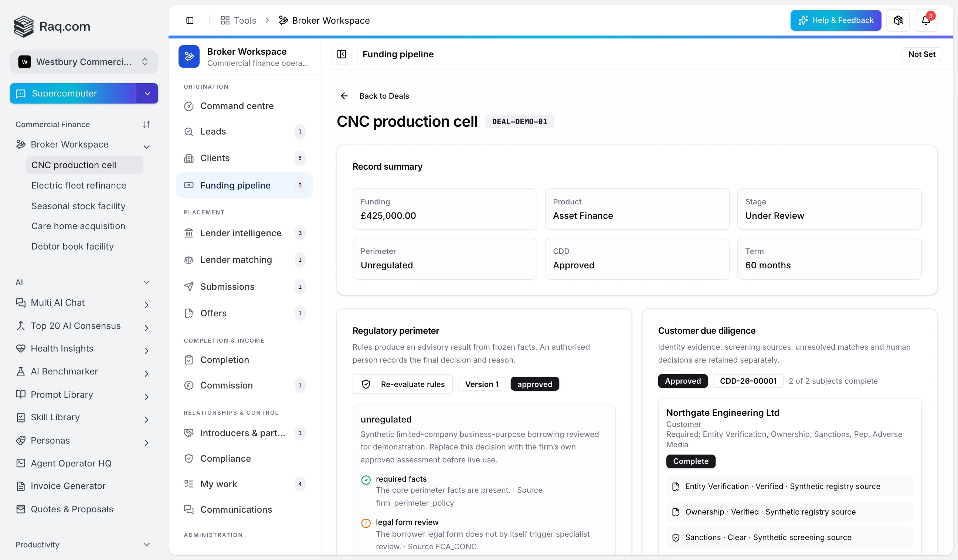Open Completion clipboard icon
Screen dimensions: 958x560
click(x=188, y=360)
